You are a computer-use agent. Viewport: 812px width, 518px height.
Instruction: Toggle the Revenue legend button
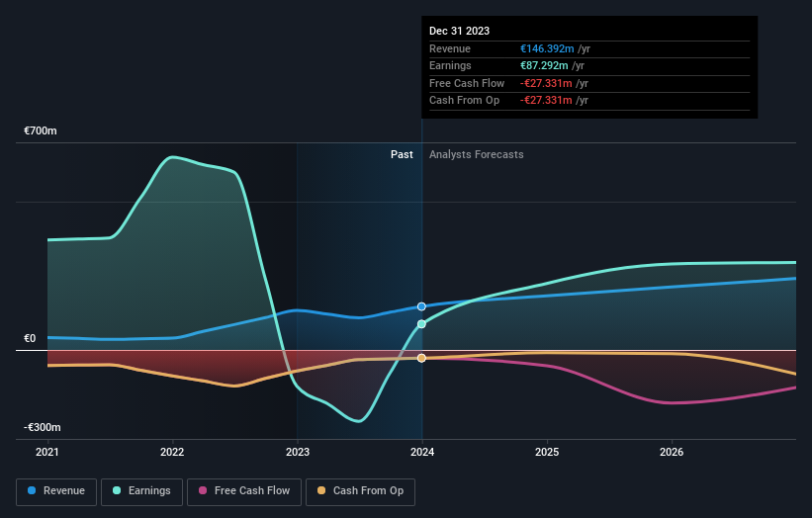pos(56,491)
